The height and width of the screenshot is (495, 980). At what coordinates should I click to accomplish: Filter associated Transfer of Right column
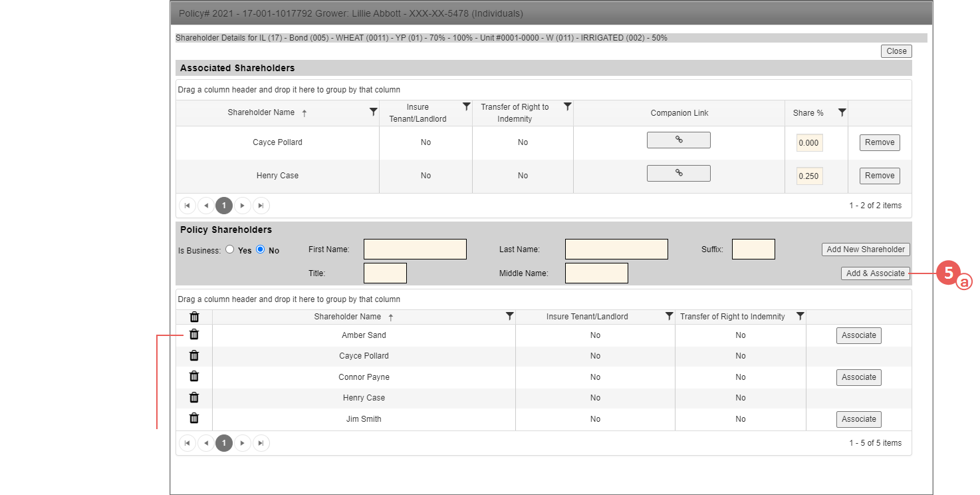568,106
